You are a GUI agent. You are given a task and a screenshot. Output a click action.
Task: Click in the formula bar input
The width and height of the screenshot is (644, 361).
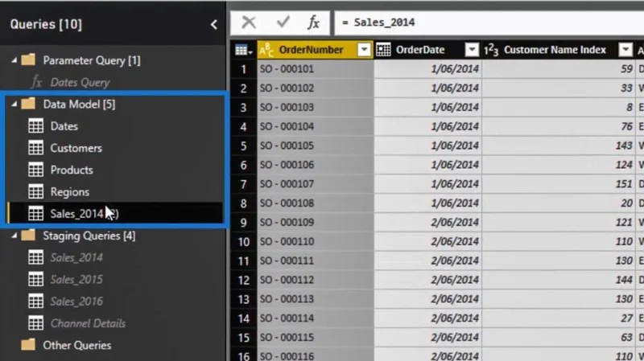489,23
